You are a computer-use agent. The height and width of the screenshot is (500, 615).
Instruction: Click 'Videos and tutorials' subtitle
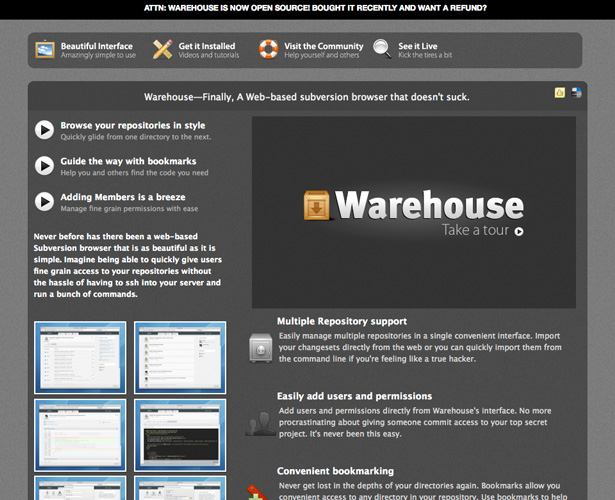point(209,55)
